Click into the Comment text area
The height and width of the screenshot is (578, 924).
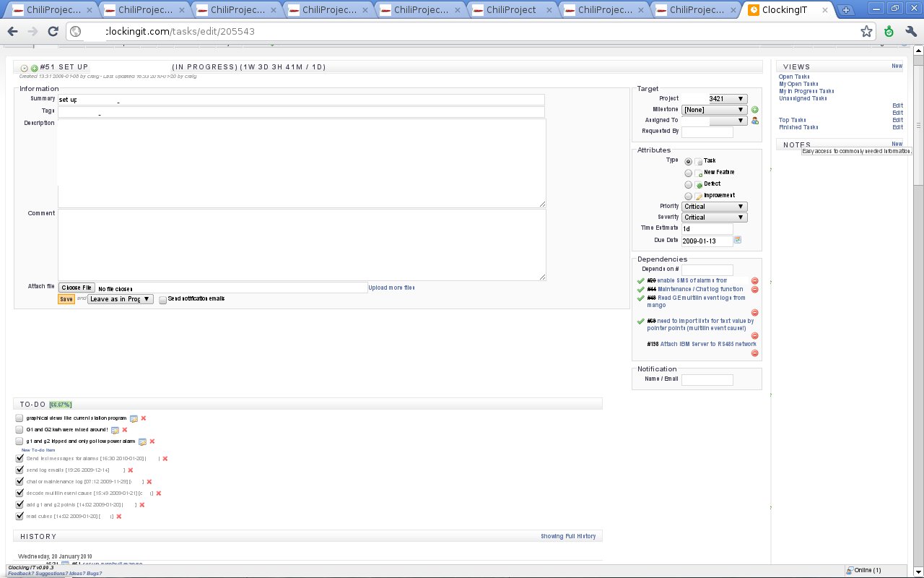click(x=302, y=245)
